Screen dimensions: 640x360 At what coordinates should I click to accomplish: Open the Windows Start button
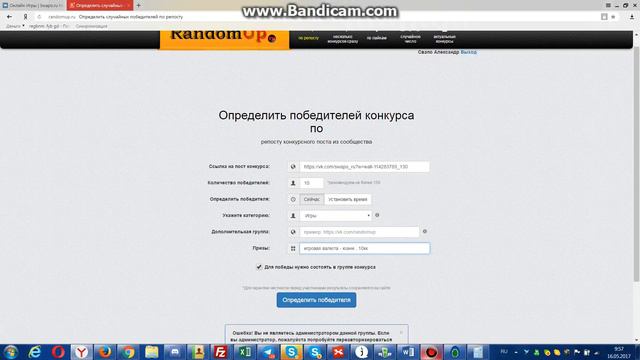tap(10, 352)
